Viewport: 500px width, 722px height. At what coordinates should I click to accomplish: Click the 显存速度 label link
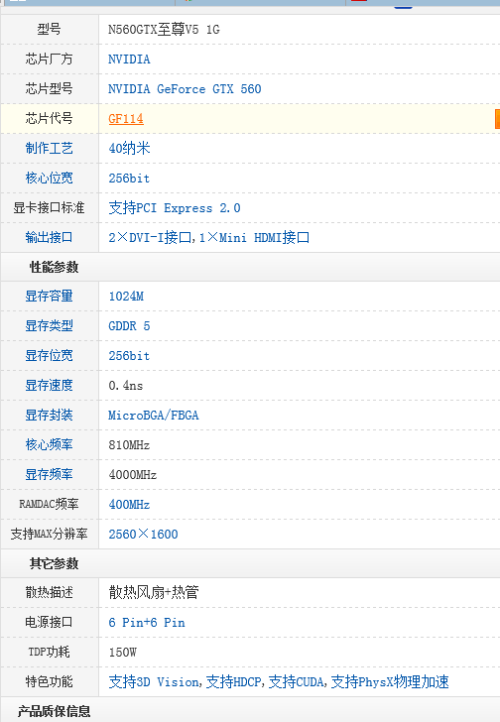[x=49, y=385]
